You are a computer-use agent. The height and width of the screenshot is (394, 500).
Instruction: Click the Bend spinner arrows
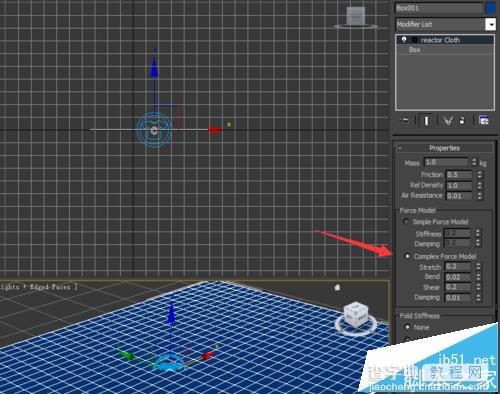(x=478, y=277)
